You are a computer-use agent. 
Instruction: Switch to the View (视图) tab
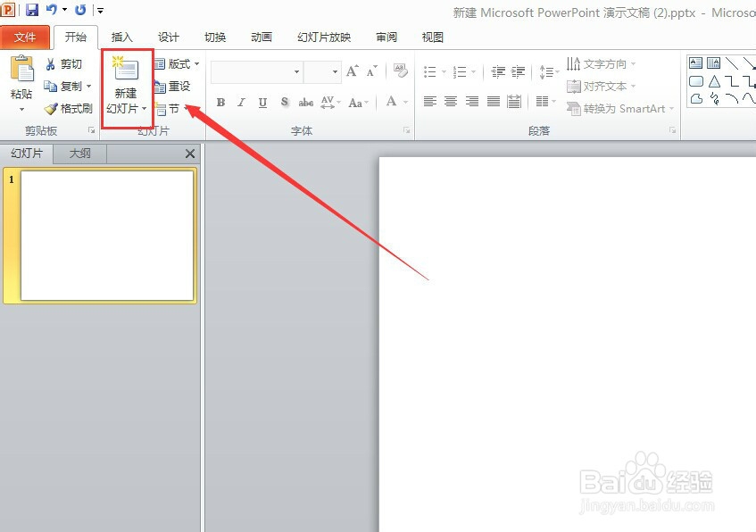[433, 37]
